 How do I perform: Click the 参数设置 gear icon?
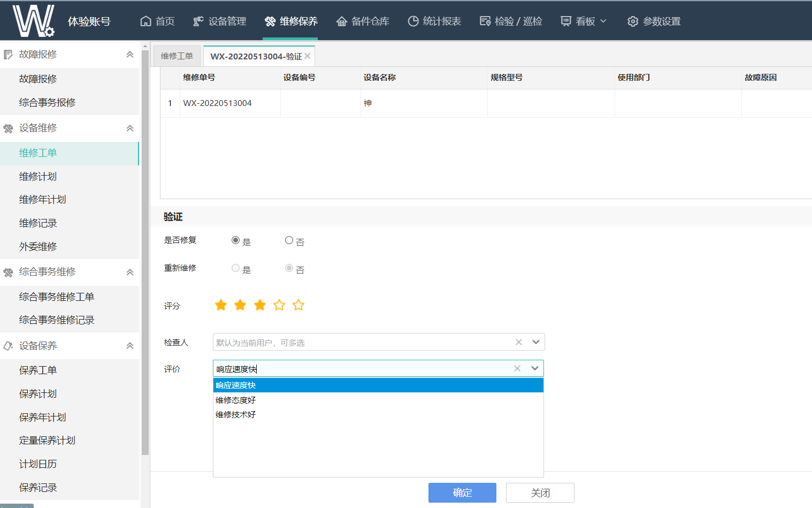pyautogui.click(x=633, y=21)
